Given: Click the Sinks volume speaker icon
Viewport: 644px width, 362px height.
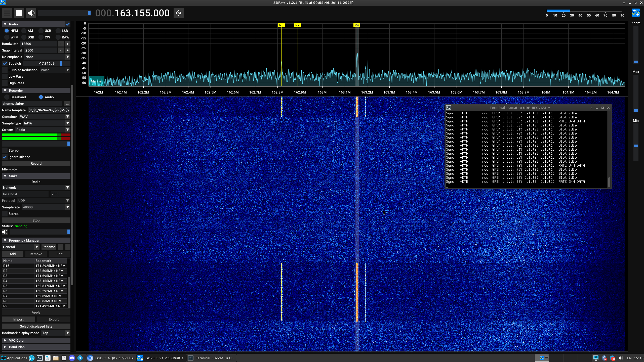Looking at the screenshot, I should click(x=5, y=232).
